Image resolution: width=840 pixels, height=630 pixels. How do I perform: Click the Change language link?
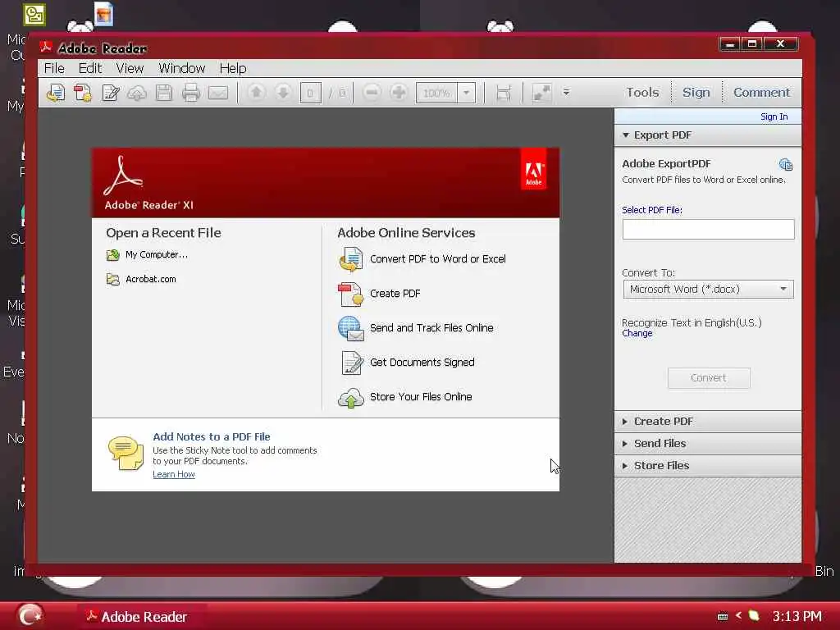tap(637, 333)
